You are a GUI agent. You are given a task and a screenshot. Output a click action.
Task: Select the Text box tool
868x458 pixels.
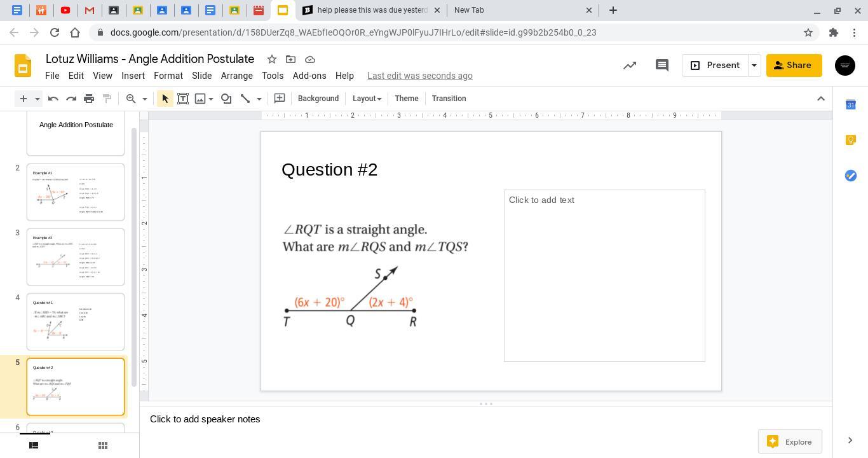[x=183, y=99]
